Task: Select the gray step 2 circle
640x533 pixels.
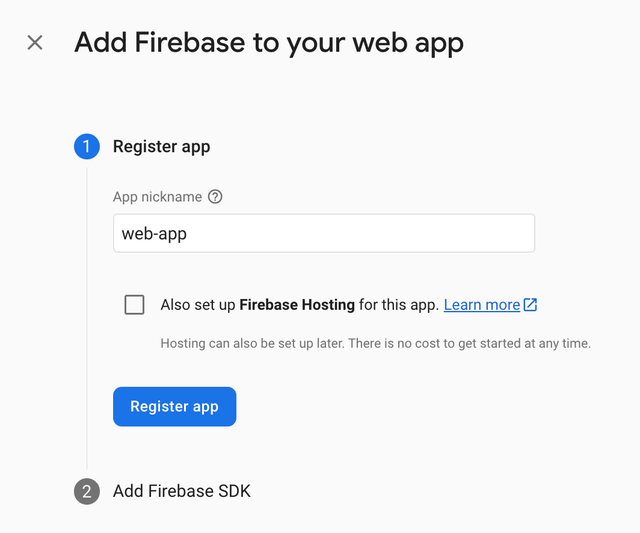Action: (87, 491)
